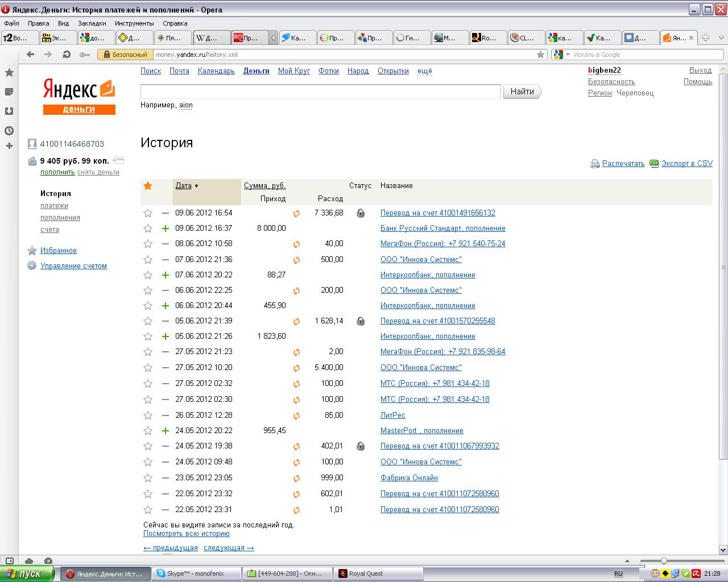Open the платежи sidebar link

point(54,206)
